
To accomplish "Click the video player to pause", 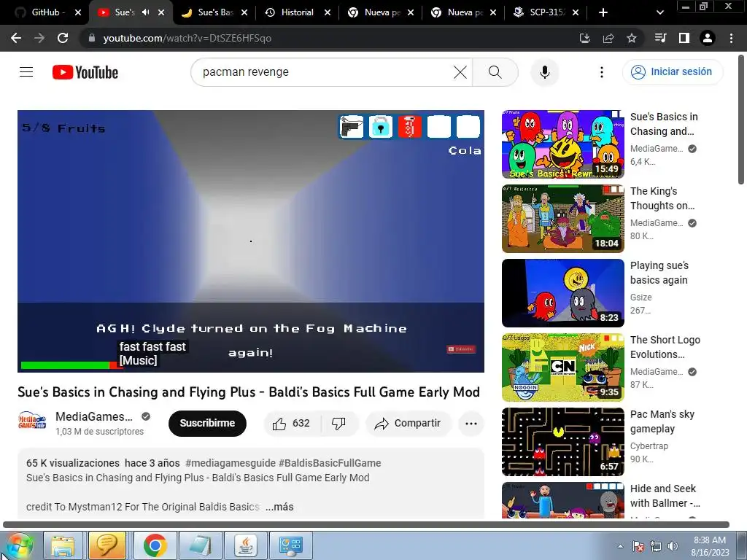I will point(251,241).
